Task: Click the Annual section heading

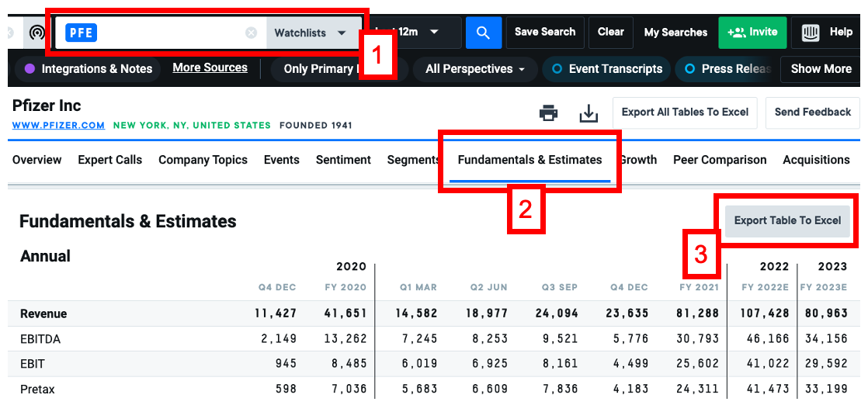Action: pyautogui.click(x=45, y=257)
